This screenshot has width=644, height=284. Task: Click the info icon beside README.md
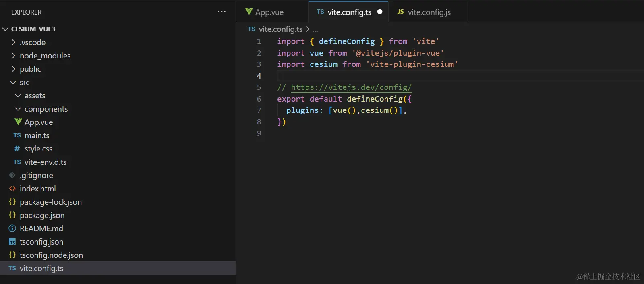[12, 228]
